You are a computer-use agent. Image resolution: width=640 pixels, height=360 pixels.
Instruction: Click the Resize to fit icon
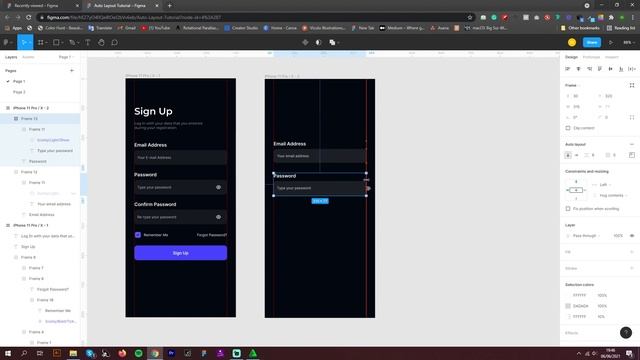(x=632, y=85)
